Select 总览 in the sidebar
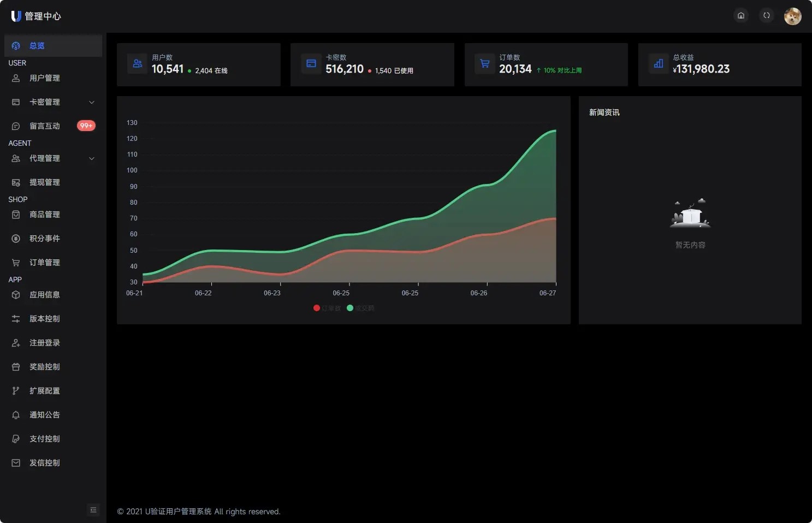 pyautogui.click(x=37, y=46)
